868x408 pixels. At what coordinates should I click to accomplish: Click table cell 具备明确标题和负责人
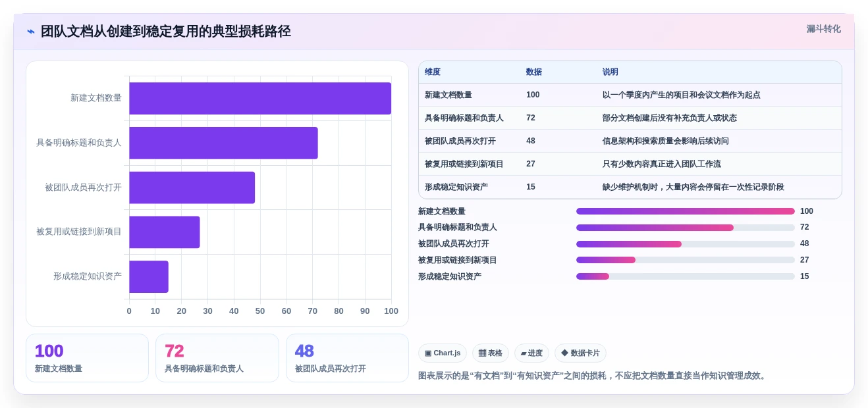tap(464, 118)
